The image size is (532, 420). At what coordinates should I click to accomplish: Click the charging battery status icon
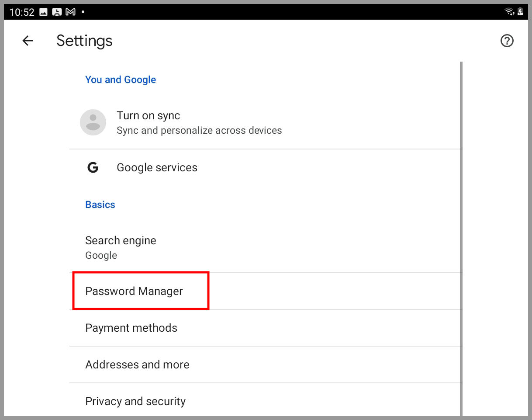(520, 12)
